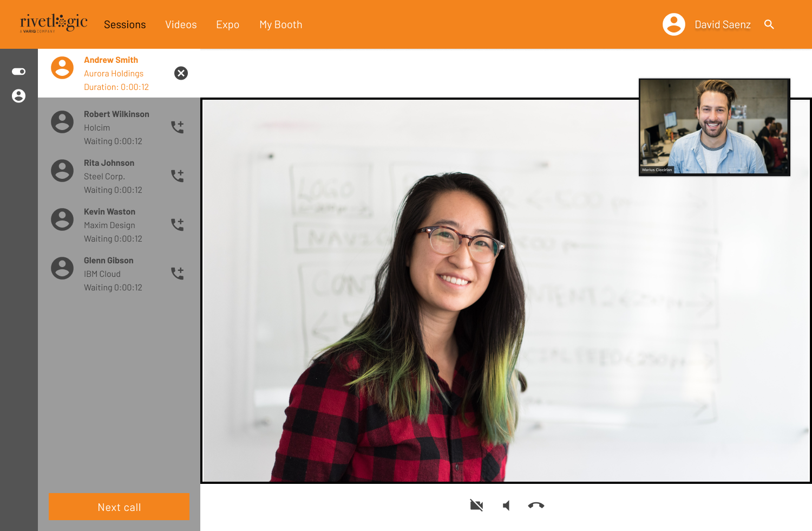The height and width of the screenshot is (531, 812).
Task: Add Rita Johnson to the call
Action: click(178, 176)
